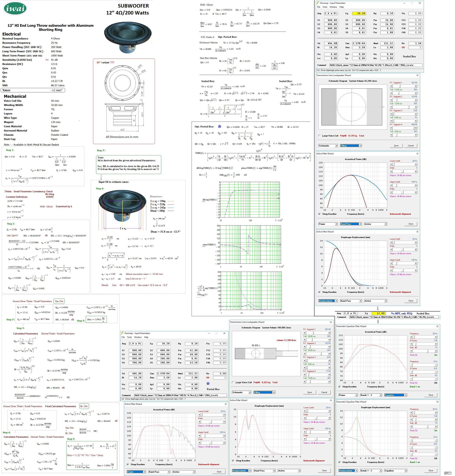
Task: Click Q Factor 1,00 right arrow, Equaliser Acoustical Power
Action: (x=436, y=344)
